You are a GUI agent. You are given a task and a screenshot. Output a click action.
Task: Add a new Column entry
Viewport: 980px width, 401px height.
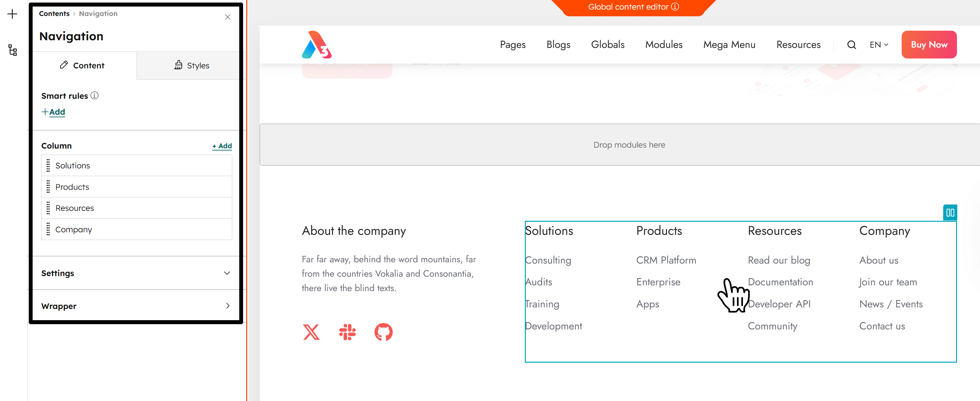pos(222,146)
